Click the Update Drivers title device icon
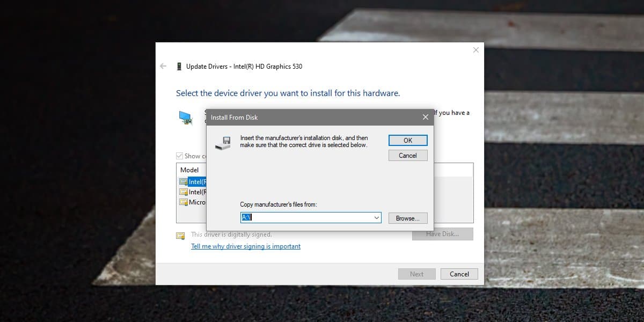 [x=179, y=67]
